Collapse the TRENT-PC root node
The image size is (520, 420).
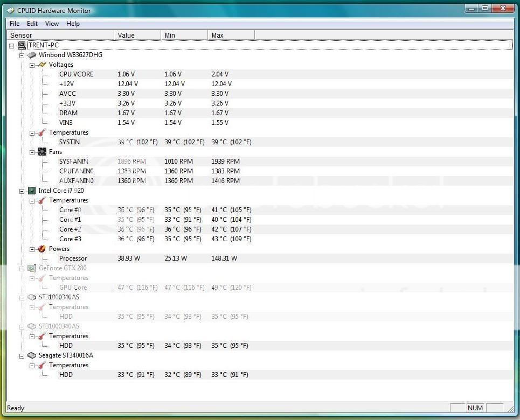[12, 45]
